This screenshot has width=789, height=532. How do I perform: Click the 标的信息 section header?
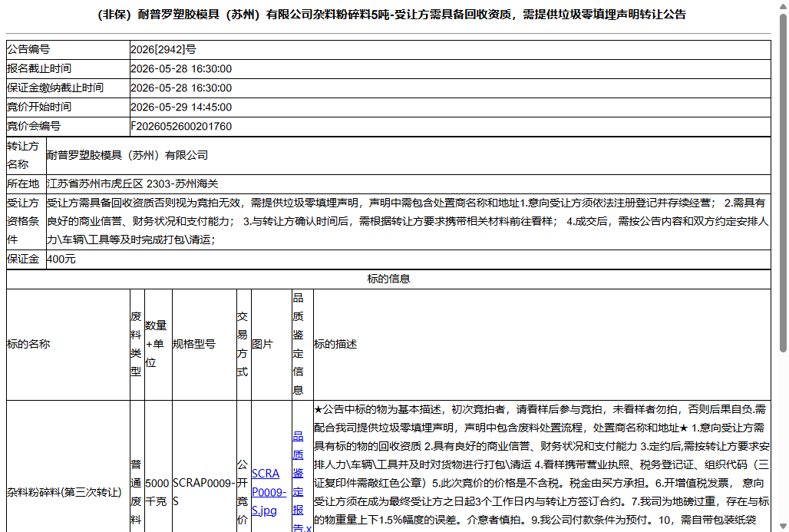click(388, 279)
